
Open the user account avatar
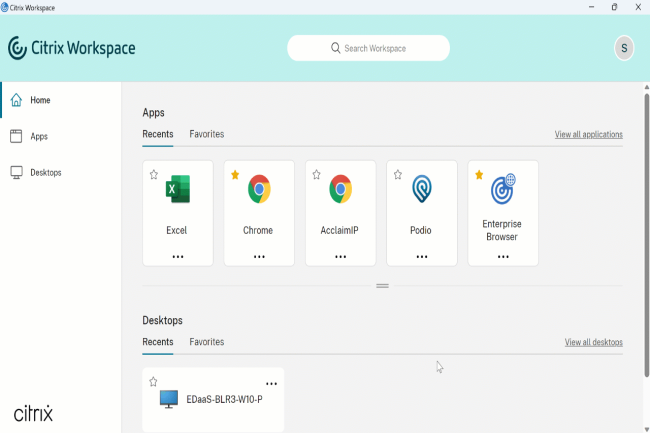(624, 48)
